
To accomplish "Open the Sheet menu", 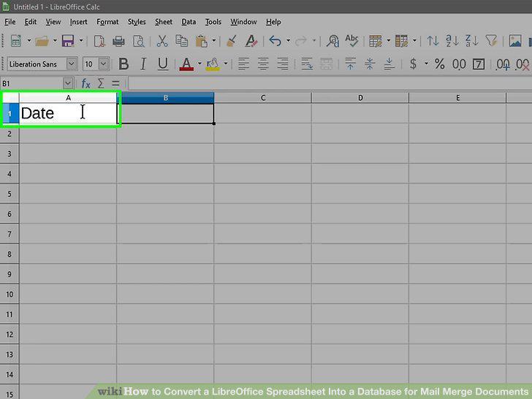I will point(164,22).
